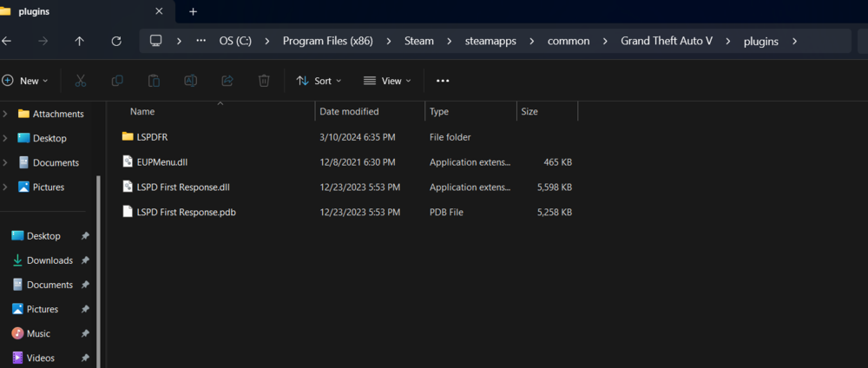Screen dimensions: 868x368
Task: Open the Sort options dropdown
Action: [x=319, y=81]
